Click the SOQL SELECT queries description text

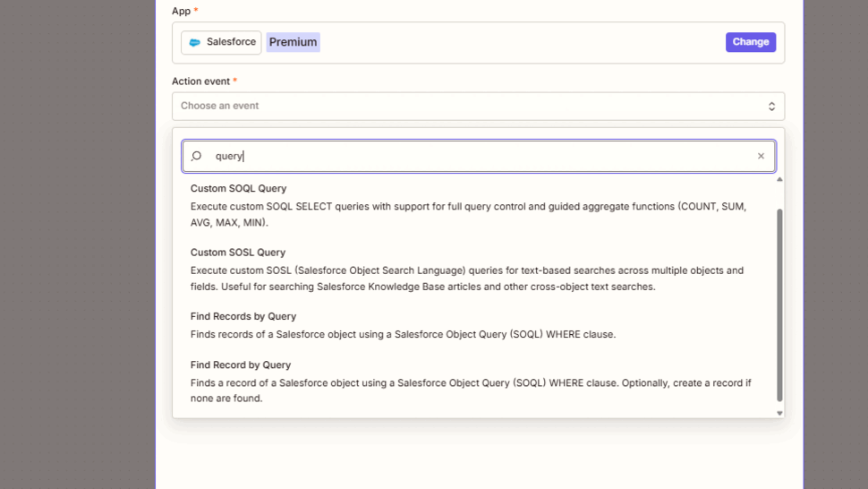point(468,214)
